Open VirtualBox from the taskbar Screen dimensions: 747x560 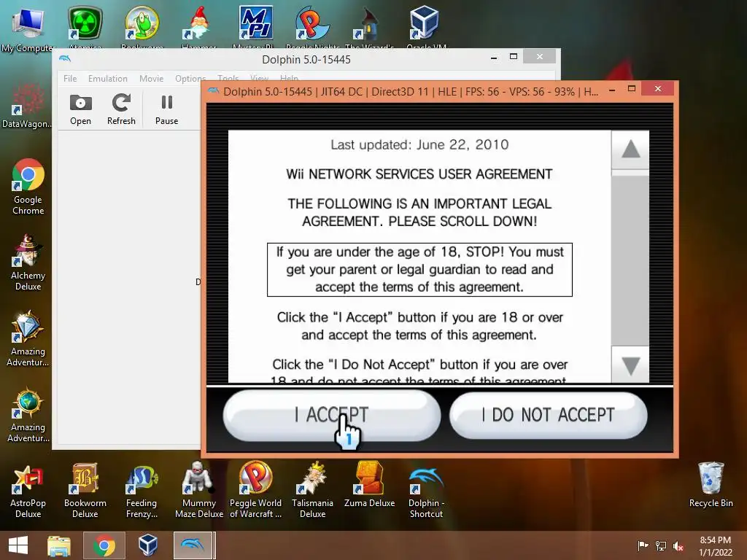point(147,545)
